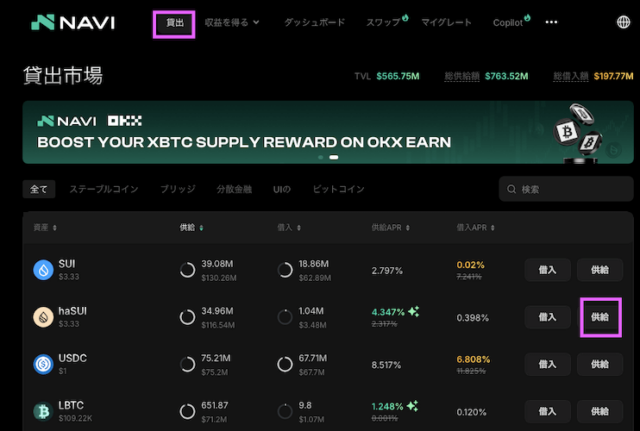Screen dimensions: 640x431
Task: Sort the table by 供給APR column
Action: [391, 227]
